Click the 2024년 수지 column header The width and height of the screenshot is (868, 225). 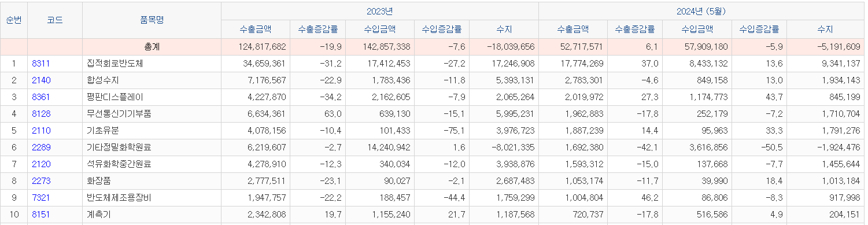(825, 29)
